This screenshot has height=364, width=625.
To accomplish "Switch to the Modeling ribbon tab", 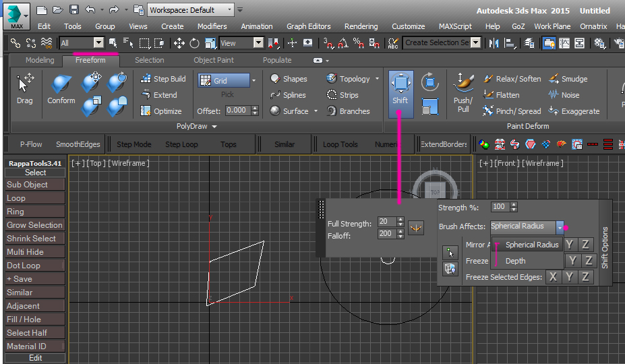I will tap(40, 60).
